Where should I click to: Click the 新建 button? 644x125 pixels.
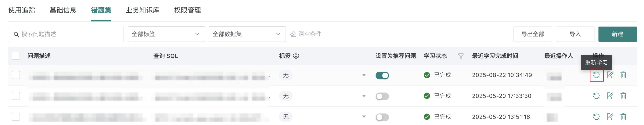[x=618, y=34]
